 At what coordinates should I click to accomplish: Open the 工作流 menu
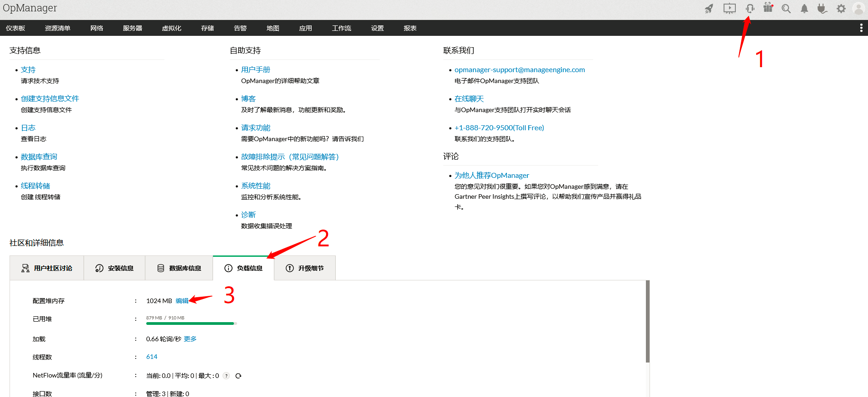(342, 28)
